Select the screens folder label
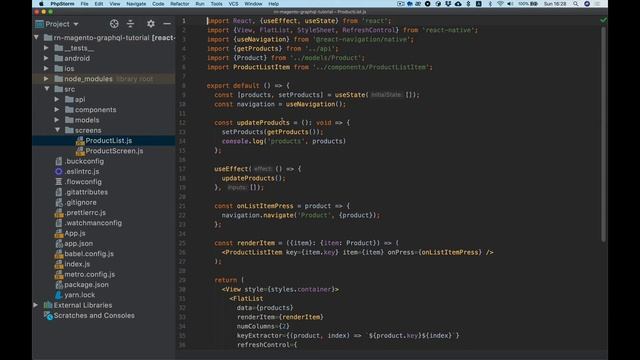Image resolution: width=640 pixels, height=360 pixels. coord(88,130)
